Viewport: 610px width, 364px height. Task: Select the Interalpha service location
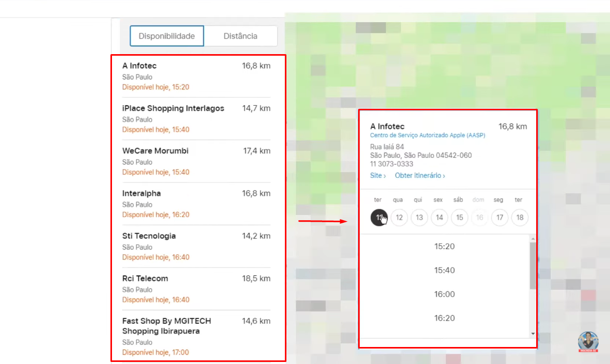[196, 204]
